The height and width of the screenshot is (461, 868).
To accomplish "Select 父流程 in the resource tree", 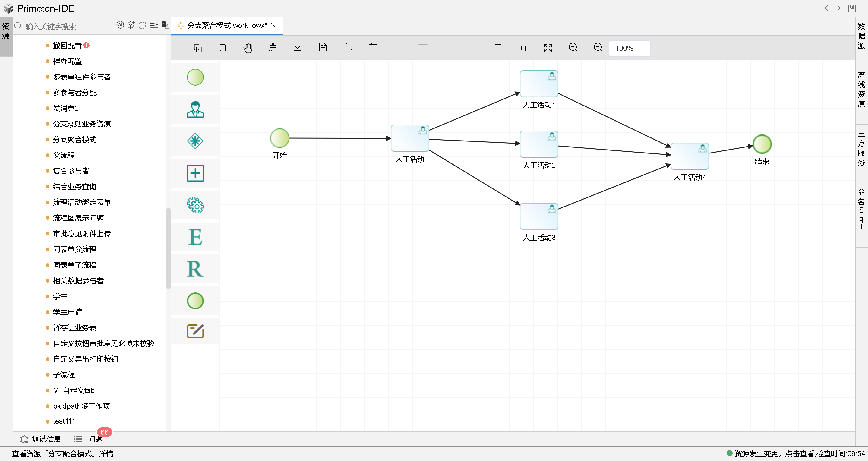I will click(64, 155).
